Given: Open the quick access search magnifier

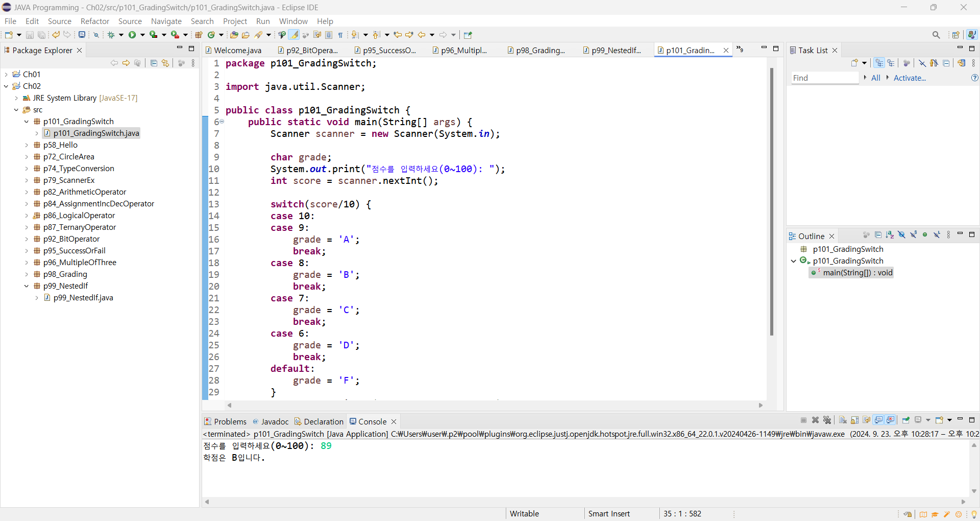Looking at the screenshot, I should coord(936,35).
